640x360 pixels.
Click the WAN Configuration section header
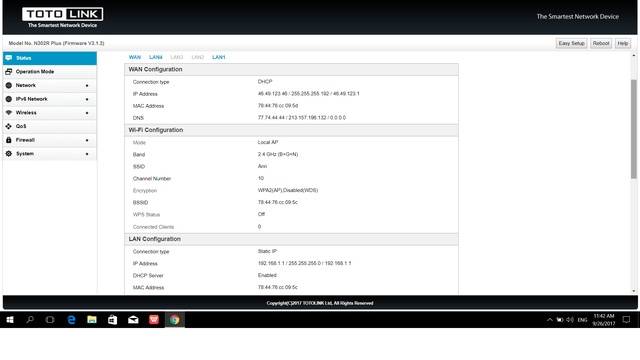point(291,69)
